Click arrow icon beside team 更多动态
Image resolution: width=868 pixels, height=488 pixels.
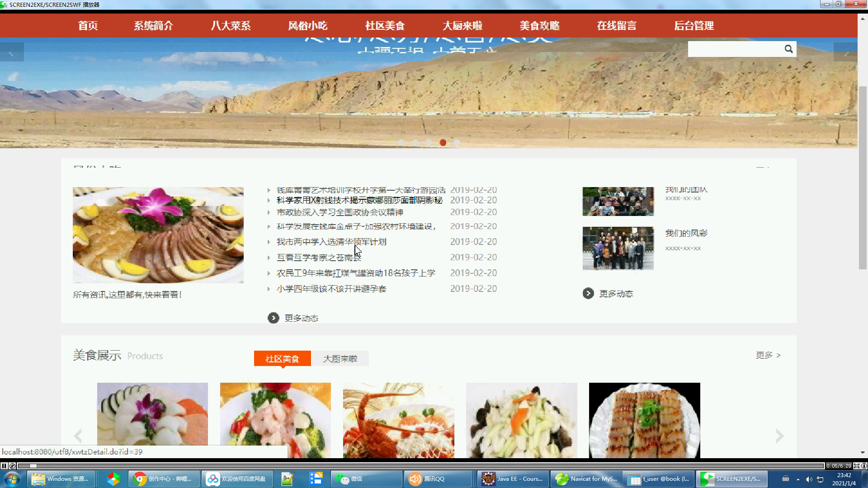[x=588, y=294]
